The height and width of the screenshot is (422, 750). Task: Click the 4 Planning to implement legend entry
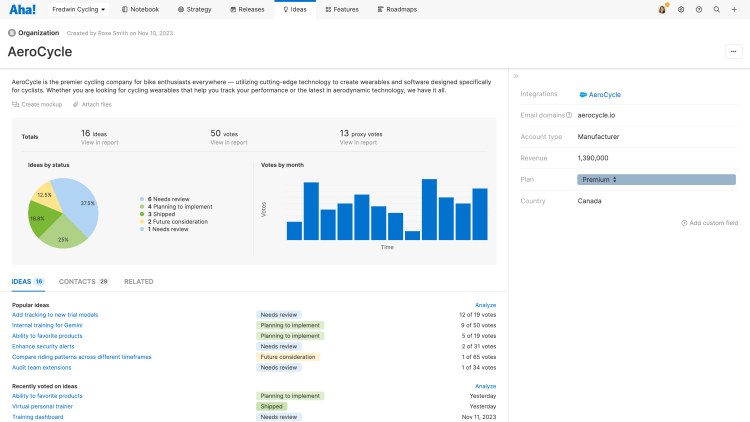176,207
